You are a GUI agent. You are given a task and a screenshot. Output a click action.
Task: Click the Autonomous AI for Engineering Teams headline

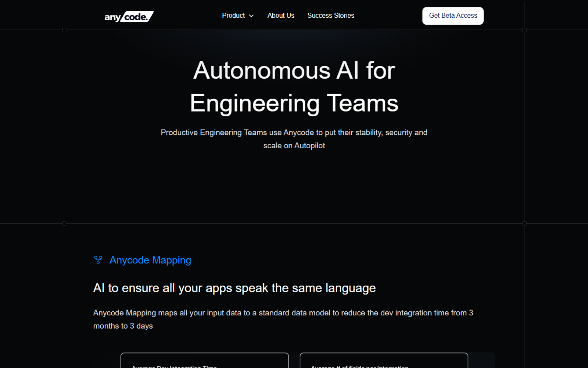tap(294, 87)
